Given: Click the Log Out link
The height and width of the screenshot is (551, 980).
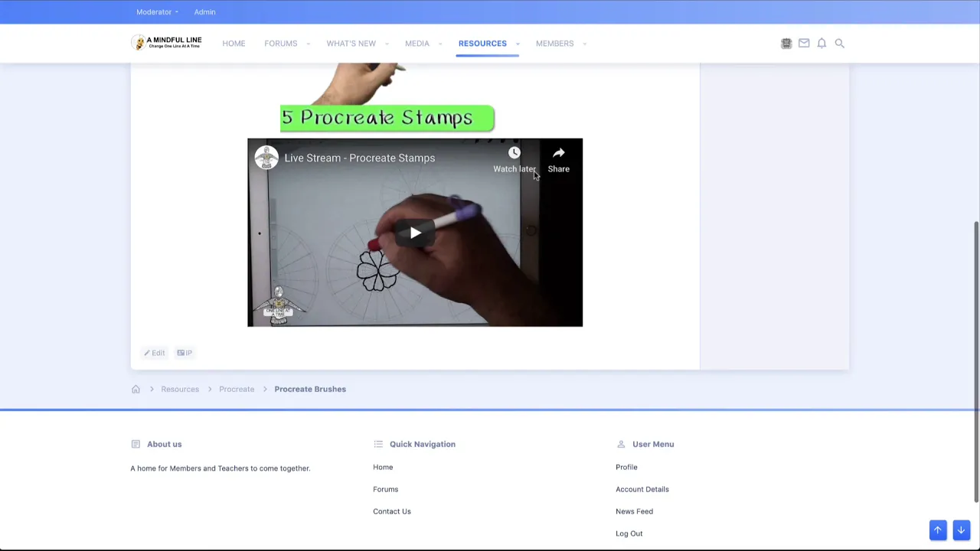Looking at the screenshot, I should tap(629, 533).
